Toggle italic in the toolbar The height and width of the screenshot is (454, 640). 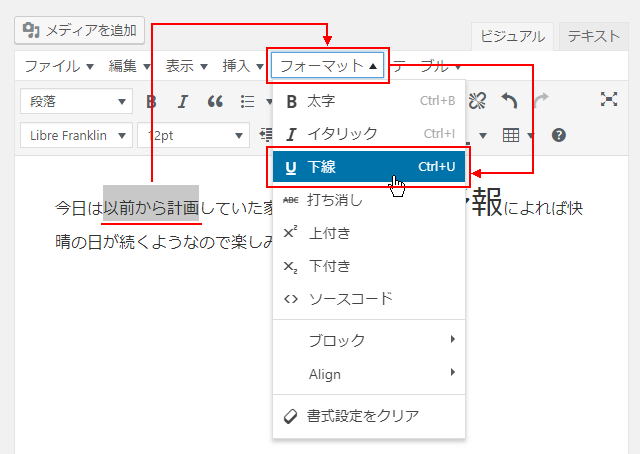[x=183, y=101]
